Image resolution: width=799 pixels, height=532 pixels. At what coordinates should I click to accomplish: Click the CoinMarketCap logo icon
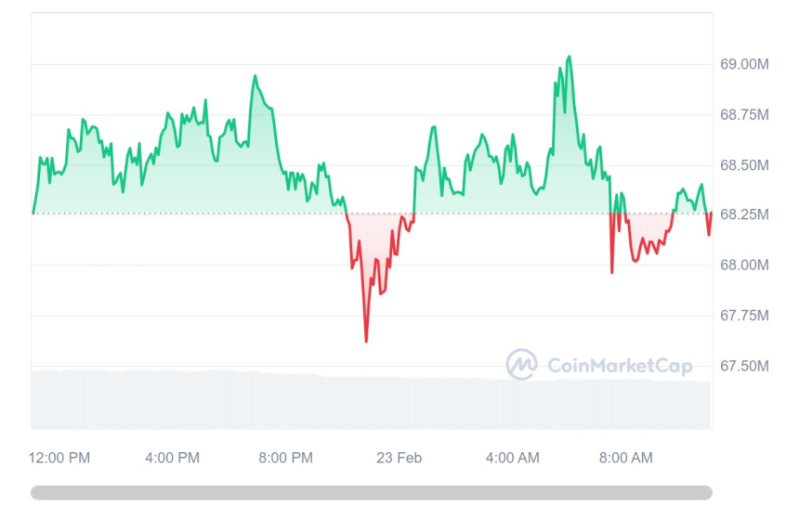(x=521, y=365)
